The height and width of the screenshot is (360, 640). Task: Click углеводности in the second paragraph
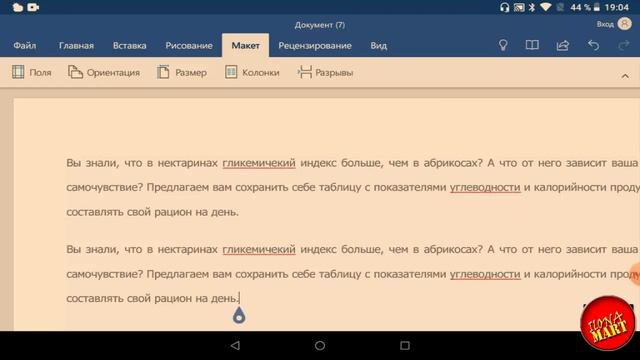[x=485, y=274]
